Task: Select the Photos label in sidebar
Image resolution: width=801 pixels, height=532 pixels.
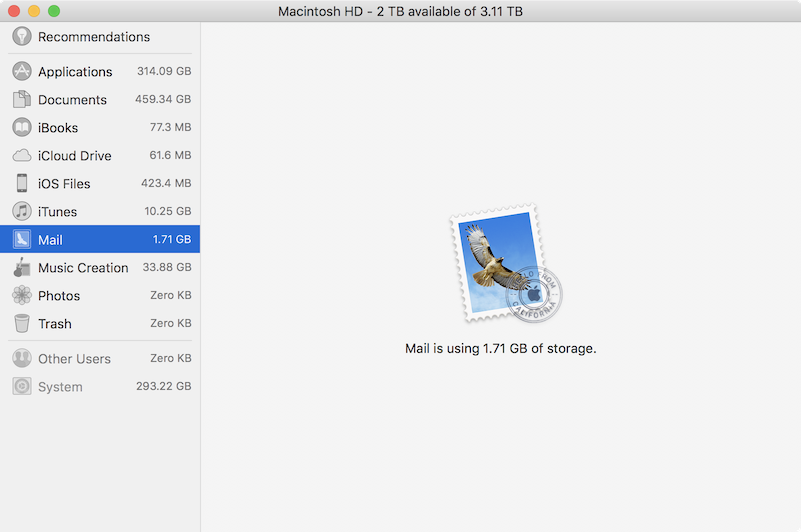Action: (x=59, y=296)
